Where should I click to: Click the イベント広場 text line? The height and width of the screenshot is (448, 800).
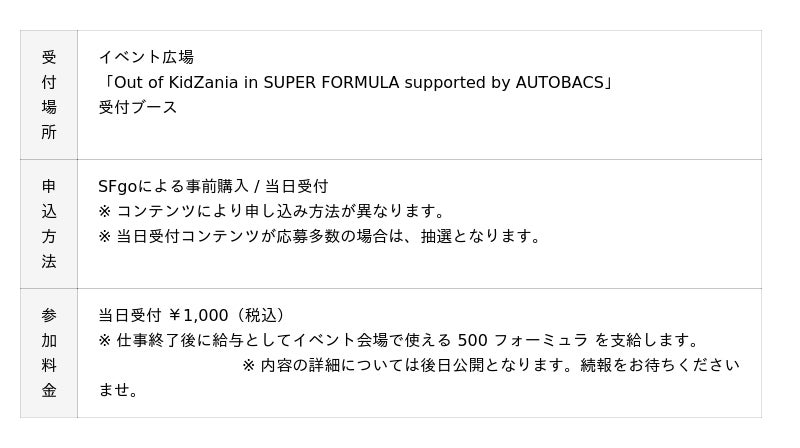pyautogui.click(x=146, y=57)
